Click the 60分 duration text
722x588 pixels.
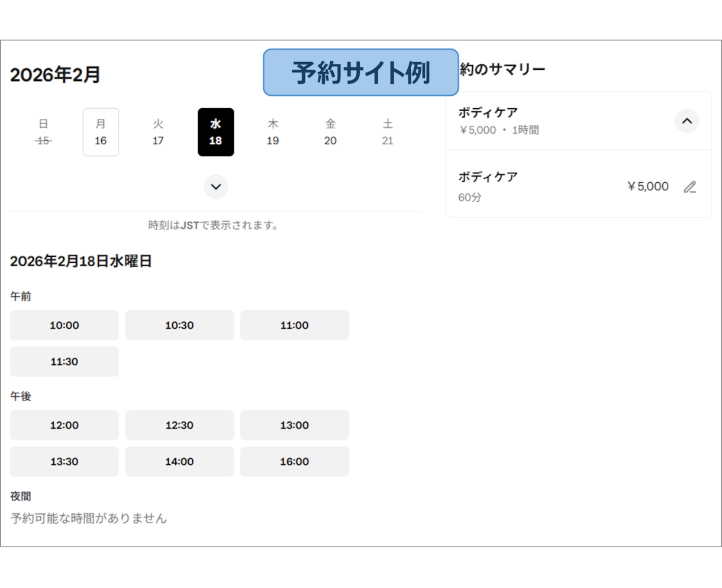(470, 198)
